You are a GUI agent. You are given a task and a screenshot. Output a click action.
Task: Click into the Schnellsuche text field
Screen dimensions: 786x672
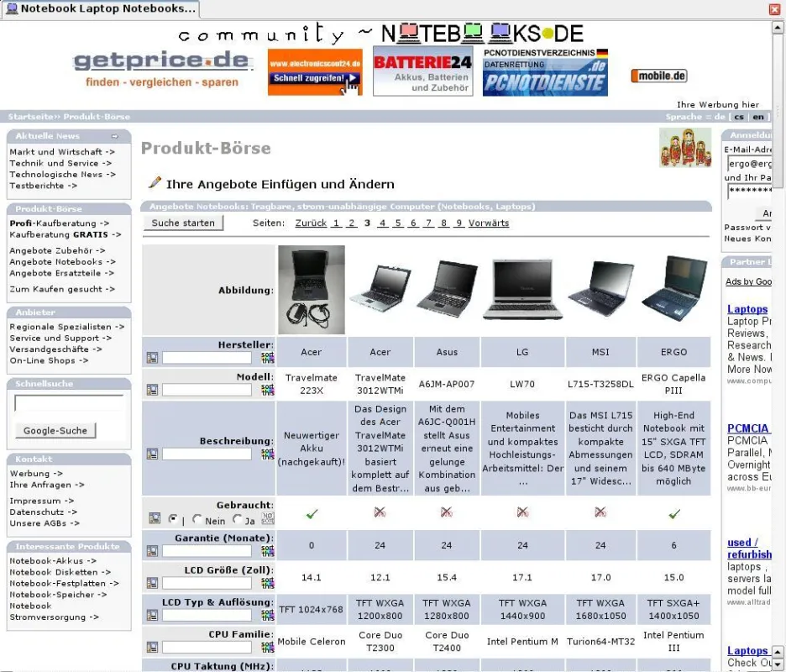pos(69,402)
